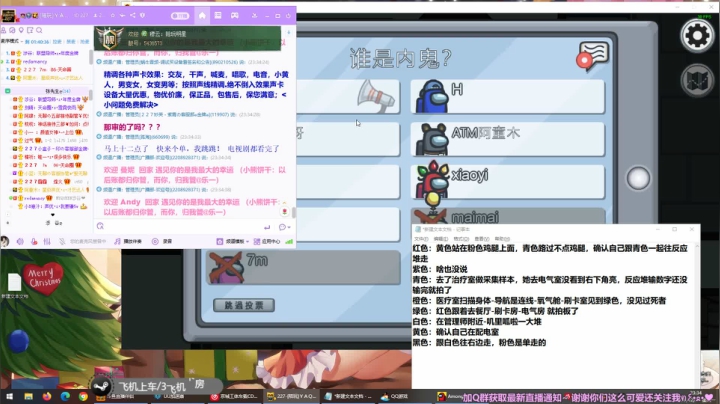Vote for player xiaoyi

coord(507,182)
